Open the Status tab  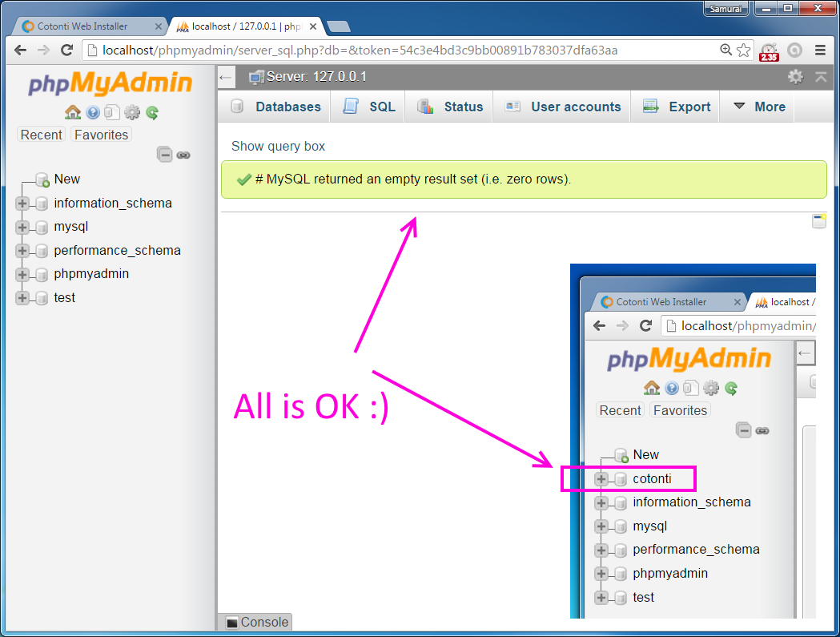(x=450, y=107)
